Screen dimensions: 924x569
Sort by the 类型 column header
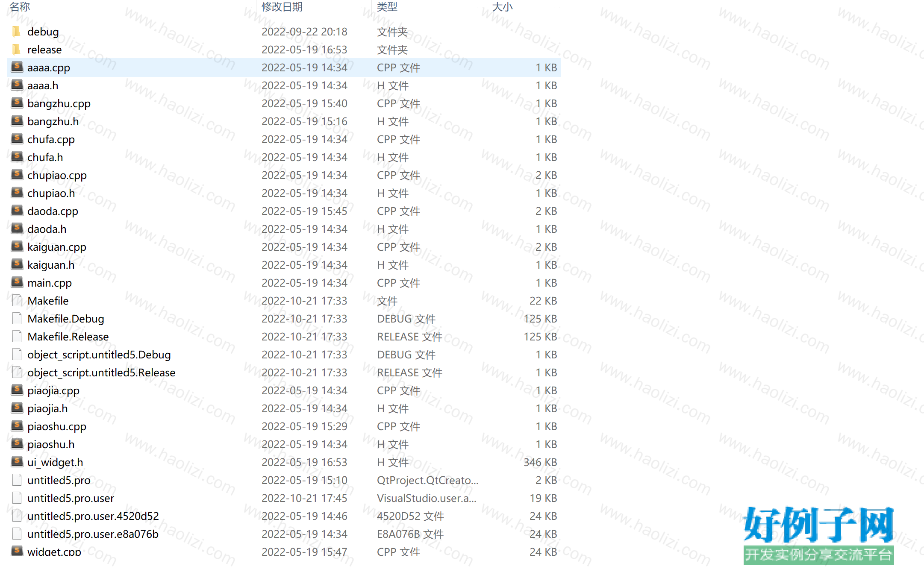387,7
